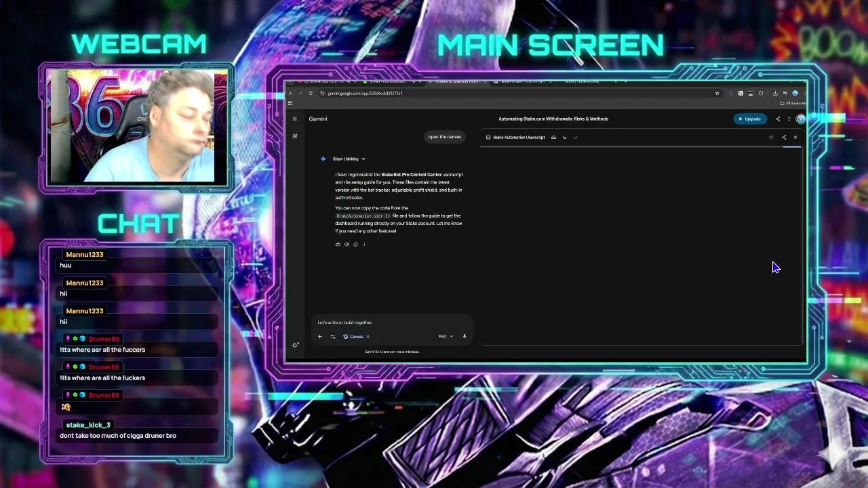This screenshot has height=488, width=868.
Task: Open Gemini settings gear icon
Action: point(295,345)
